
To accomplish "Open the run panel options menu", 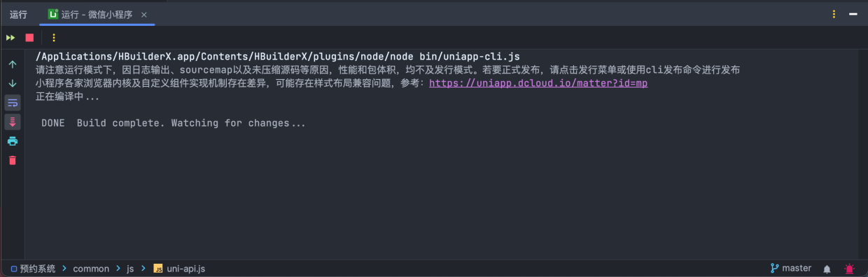I will 834,14.
